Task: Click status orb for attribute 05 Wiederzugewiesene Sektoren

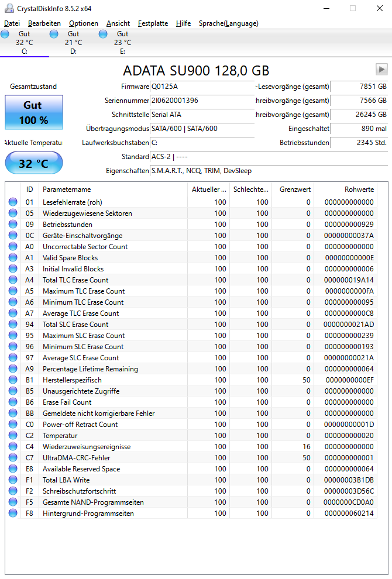Action: [13, 213]
